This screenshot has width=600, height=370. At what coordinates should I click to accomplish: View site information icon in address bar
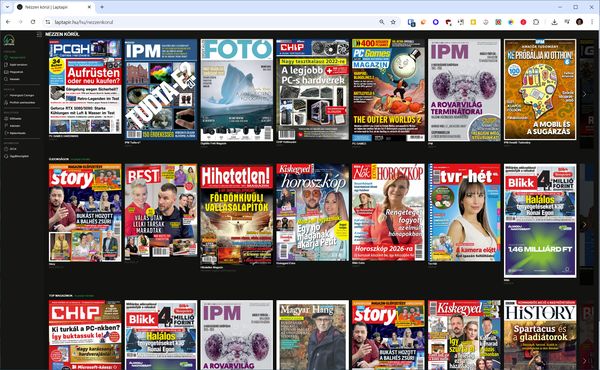point(47,22)
